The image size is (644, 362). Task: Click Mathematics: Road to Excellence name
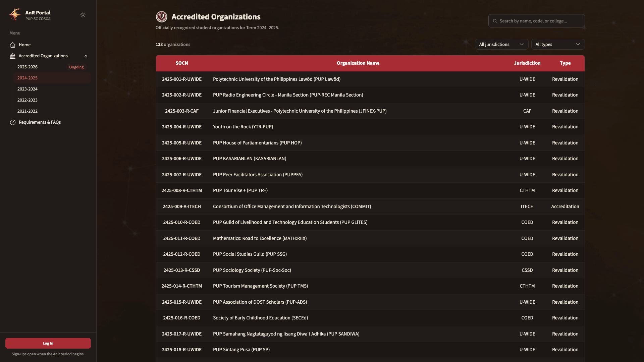(x=260, y=238)
